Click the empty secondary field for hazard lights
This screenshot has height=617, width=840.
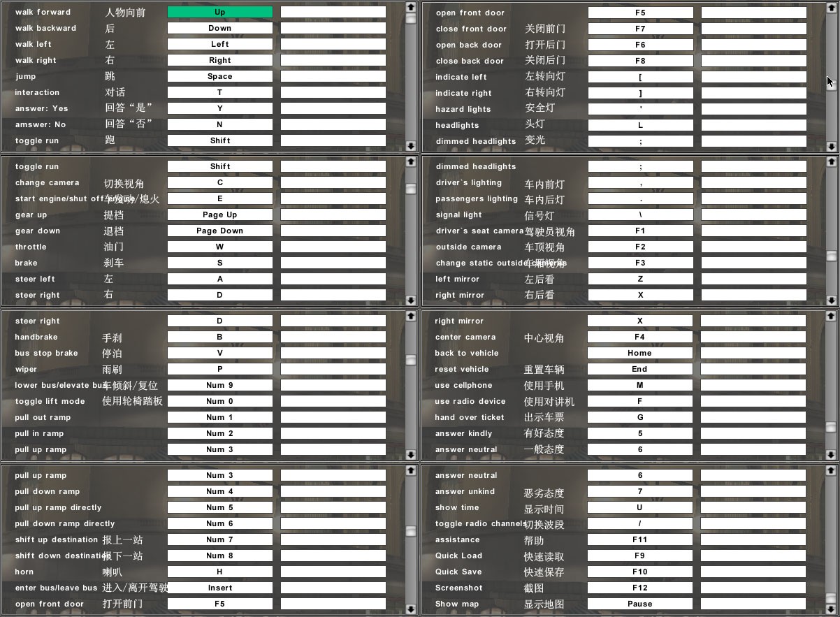(754, 109)
